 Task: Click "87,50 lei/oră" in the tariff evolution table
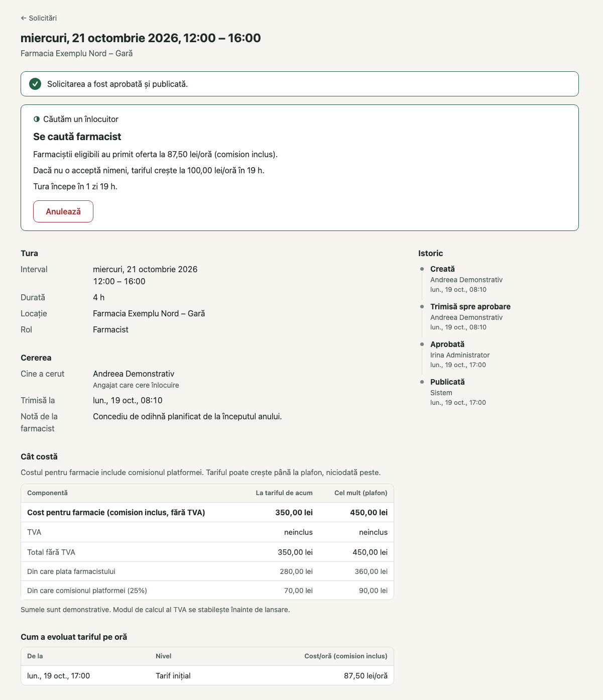pyautogui.click(x=366, y=676)
